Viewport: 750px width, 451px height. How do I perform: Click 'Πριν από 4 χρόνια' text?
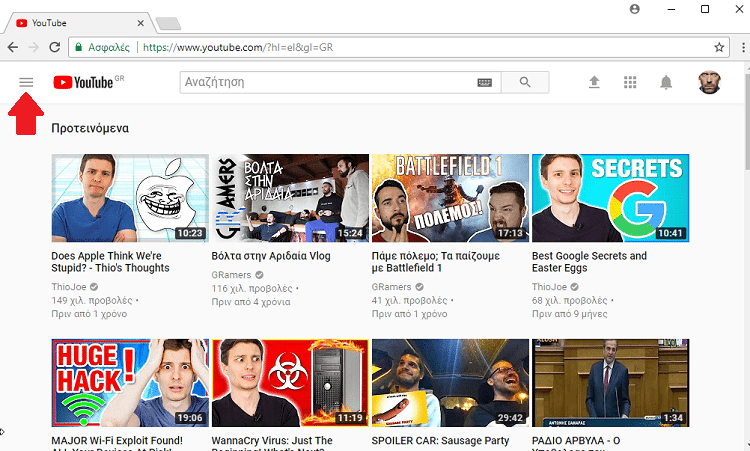click(251, 302)
